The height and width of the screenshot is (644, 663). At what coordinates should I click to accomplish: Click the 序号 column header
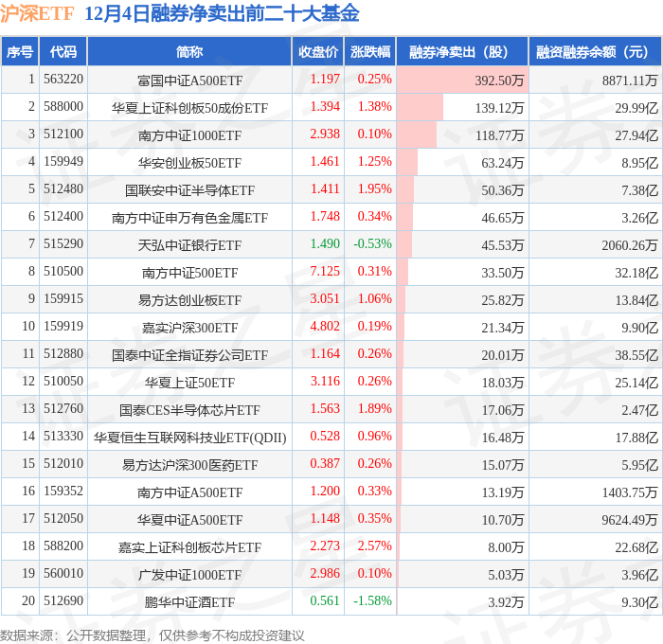point(20,51)
